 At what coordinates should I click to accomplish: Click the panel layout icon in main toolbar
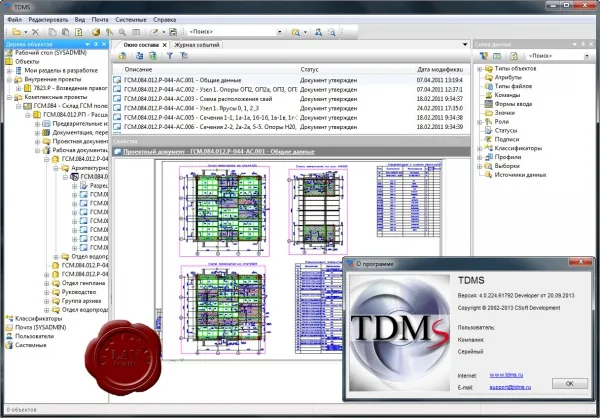point(136,32)
